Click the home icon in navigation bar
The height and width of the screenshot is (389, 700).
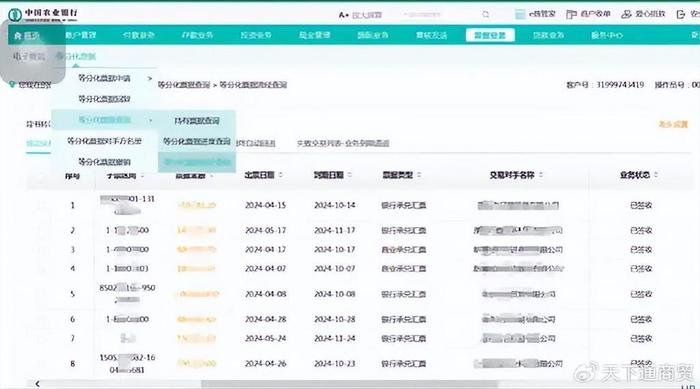(x=18, y=35)
